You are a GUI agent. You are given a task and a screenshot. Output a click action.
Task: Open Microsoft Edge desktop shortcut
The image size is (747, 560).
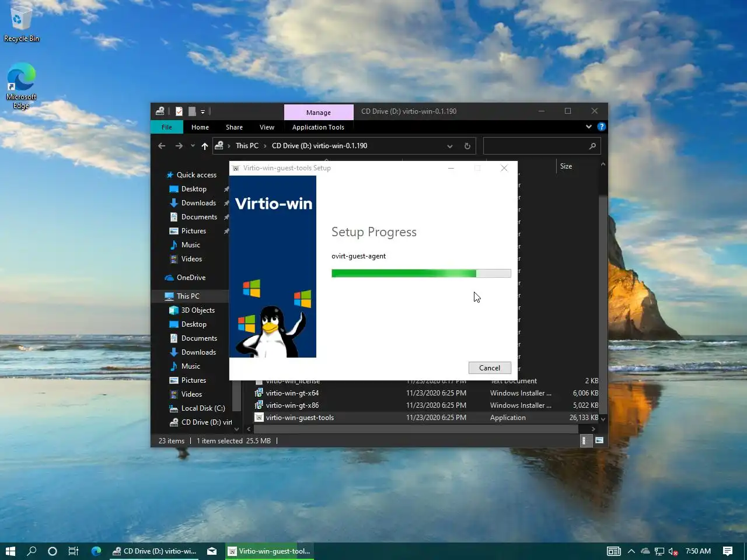[22, 86]
